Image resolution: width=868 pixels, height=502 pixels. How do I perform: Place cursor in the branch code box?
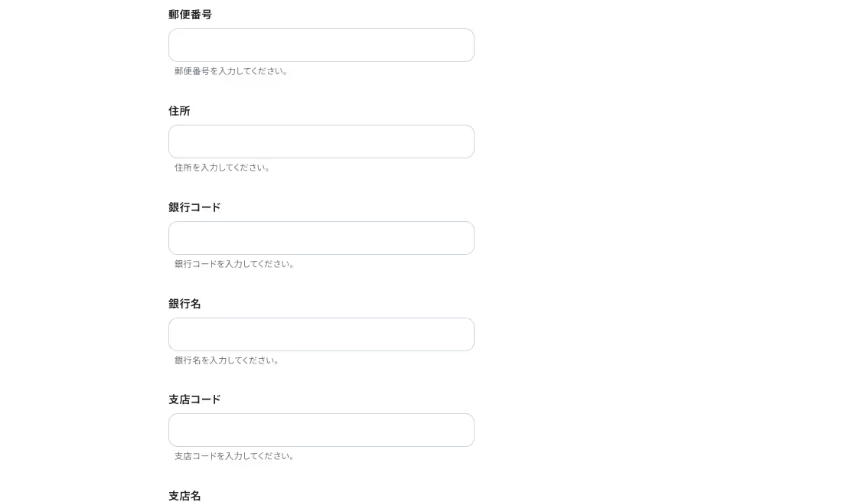tap(321, 430)
